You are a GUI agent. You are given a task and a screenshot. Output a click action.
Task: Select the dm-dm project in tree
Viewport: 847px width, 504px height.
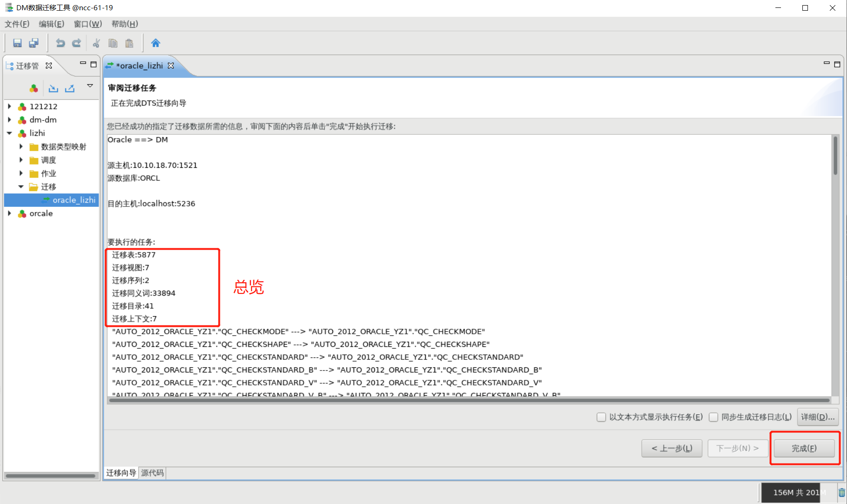click(43, 119)
